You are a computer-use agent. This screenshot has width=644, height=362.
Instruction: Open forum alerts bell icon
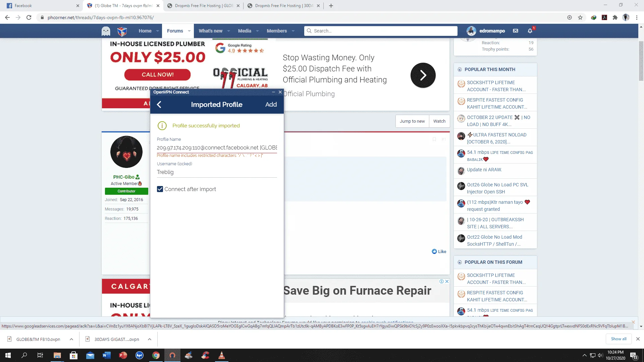coord(530,31)
